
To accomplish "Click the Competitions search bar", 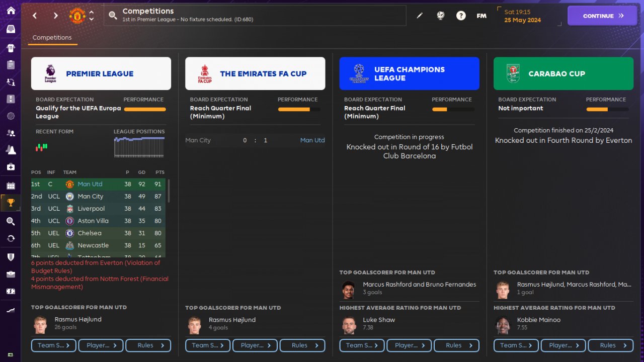I will pos(255,16).
